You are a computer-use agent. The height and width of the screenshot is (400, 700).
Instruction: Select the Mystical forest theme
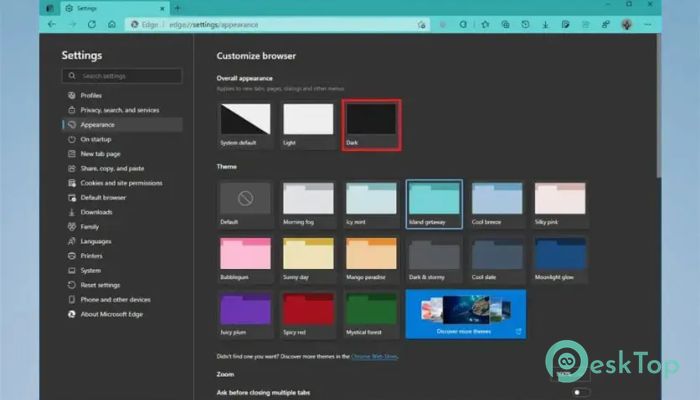pos(371,314)
